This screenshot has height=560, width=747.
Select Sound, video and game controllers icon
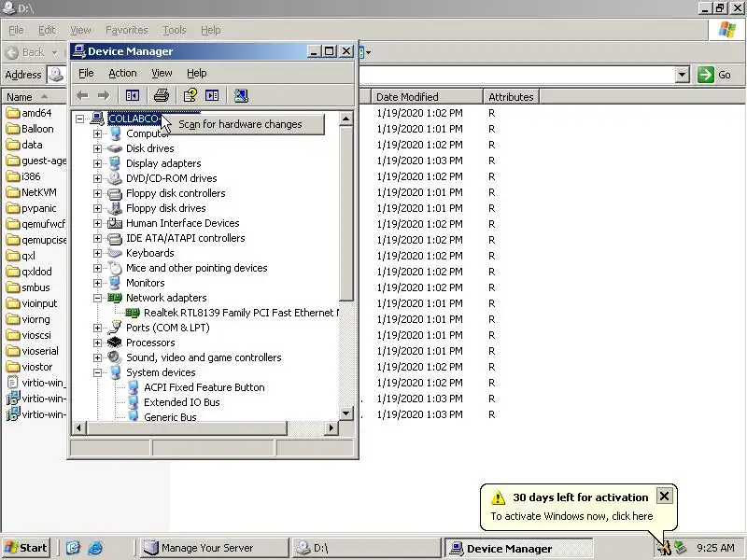point(115,357)
